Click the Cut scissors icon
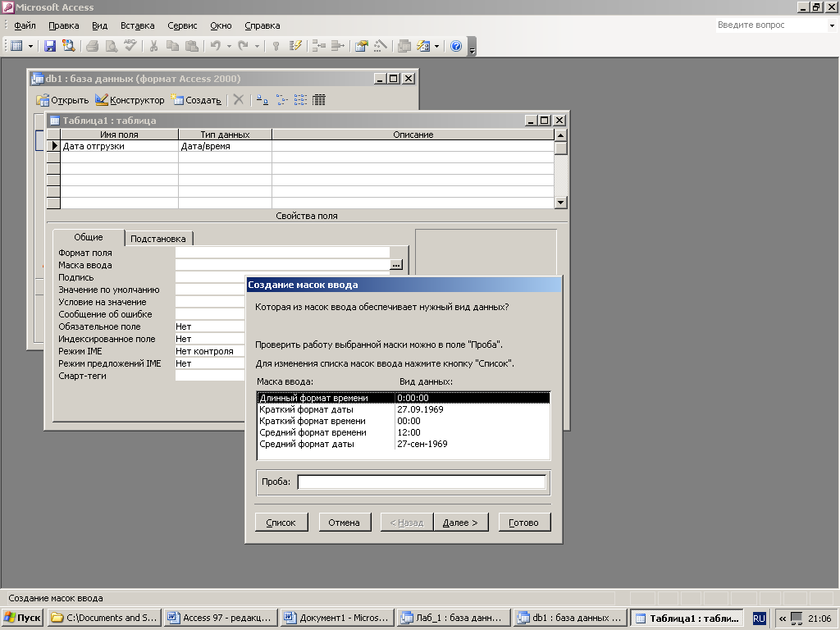This screenshot has width=840, height=630. 153,46
